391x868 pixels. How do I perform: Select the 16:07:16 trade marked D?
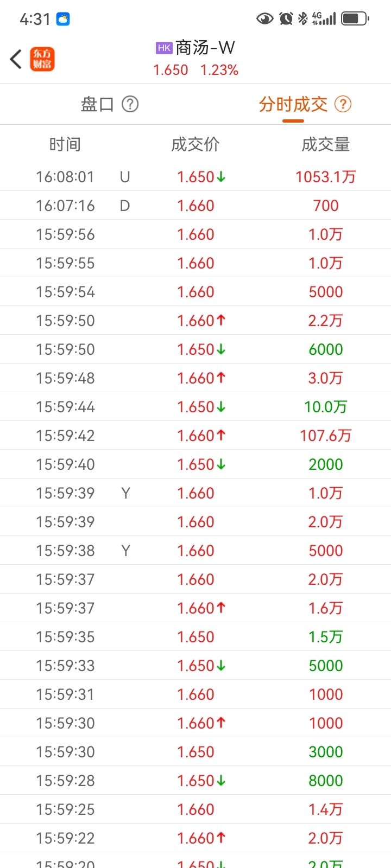pyautogui.click(x=195, y=206)
